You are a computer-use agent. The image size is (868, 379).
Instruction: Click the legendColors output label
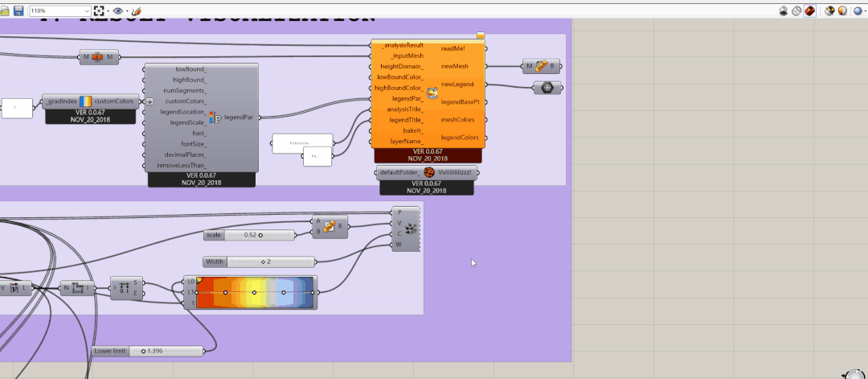click(460, 138)
